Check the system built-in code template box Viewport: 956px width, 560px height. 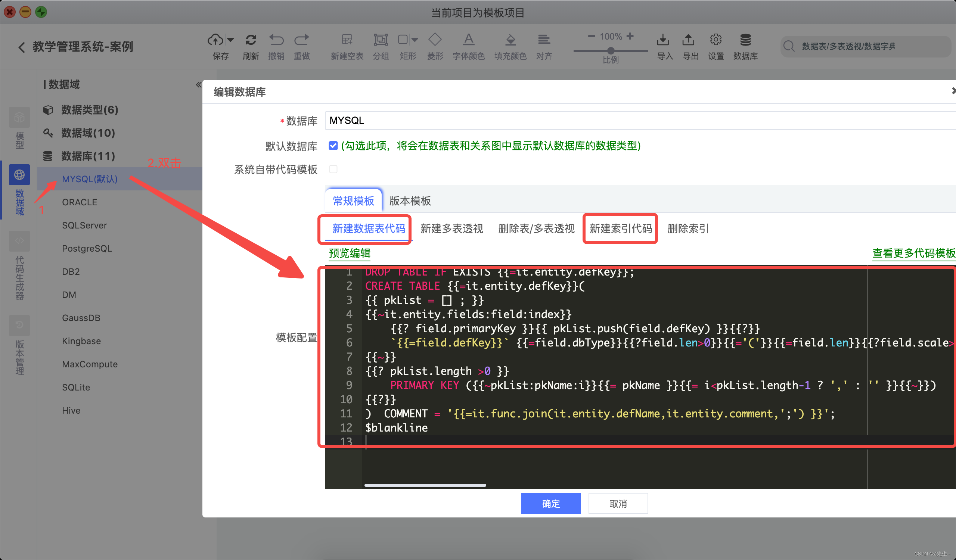[333, 169]
